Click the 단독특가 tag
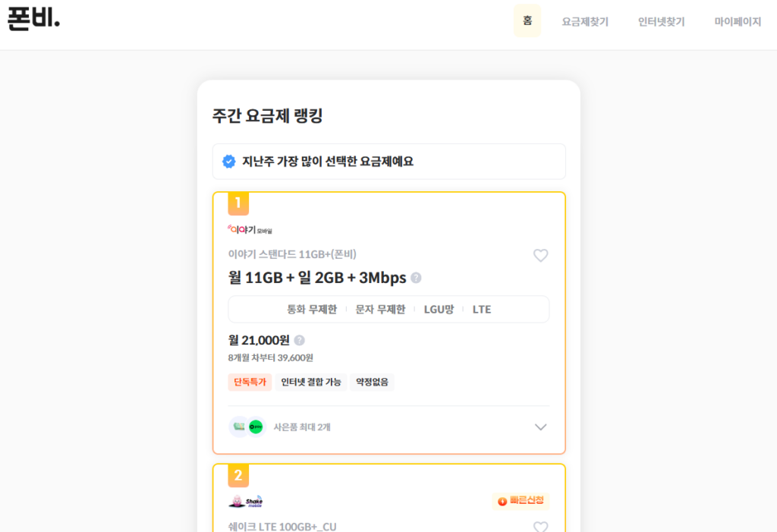The height and width of the screenshot is (532, 777). (x=250, y=382)
